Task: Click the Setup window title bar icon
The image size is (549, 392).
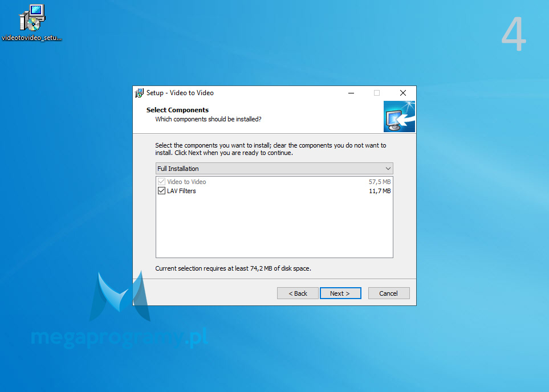Action: pos(139,93)
